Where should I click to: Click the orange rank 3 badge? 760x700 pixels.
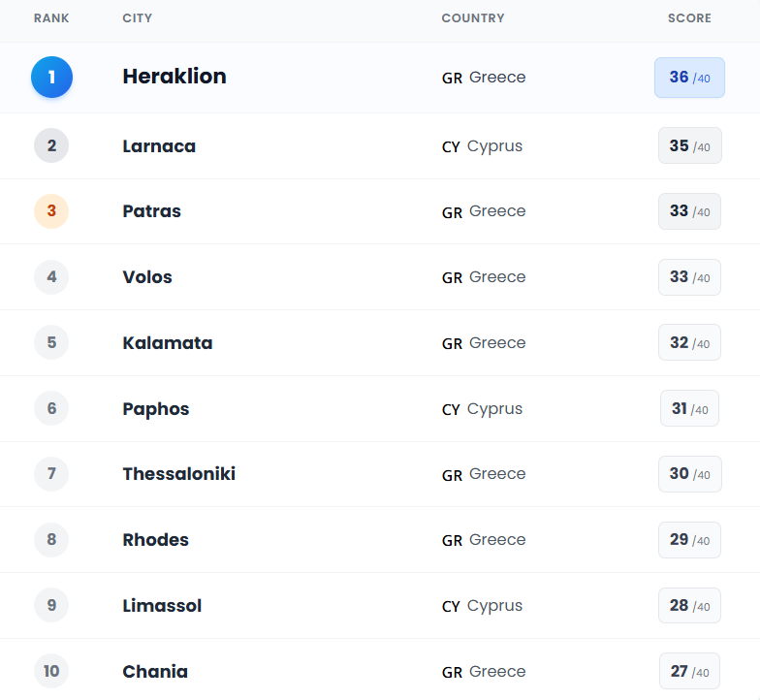[x=51, y=211]
